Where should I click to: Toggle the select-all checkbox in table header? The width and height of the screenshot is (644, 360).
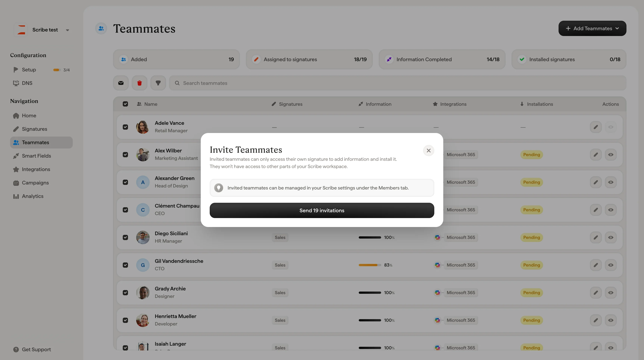point(125,104)
